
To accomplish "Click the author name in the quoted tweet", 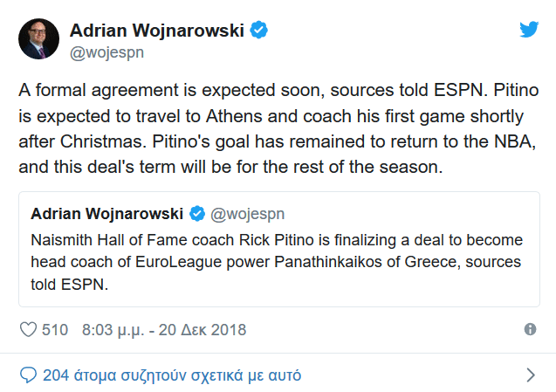I will [106, 214].
